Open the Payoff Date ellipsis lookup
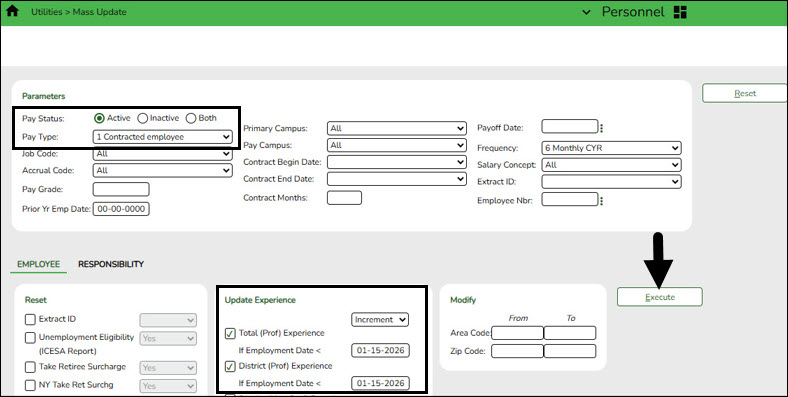Viewport: 788px width, 397px height. click(x=602, y=128)
